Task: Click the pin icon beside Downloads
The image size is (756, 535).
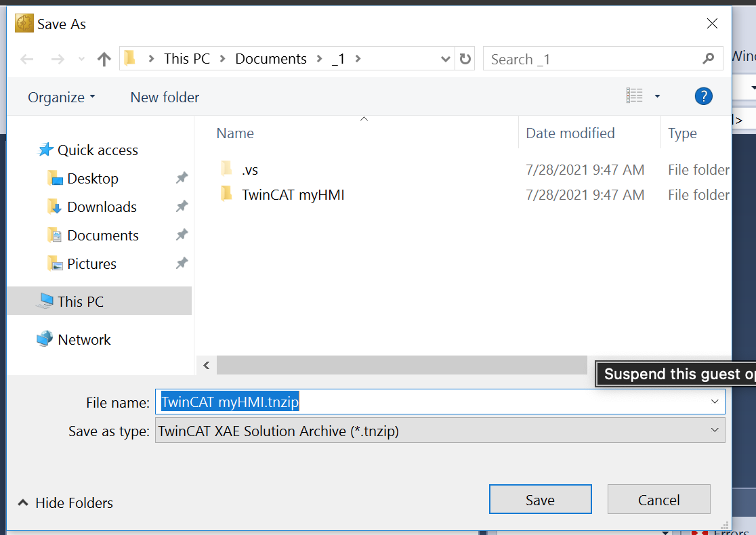Action: click(182, 207)
